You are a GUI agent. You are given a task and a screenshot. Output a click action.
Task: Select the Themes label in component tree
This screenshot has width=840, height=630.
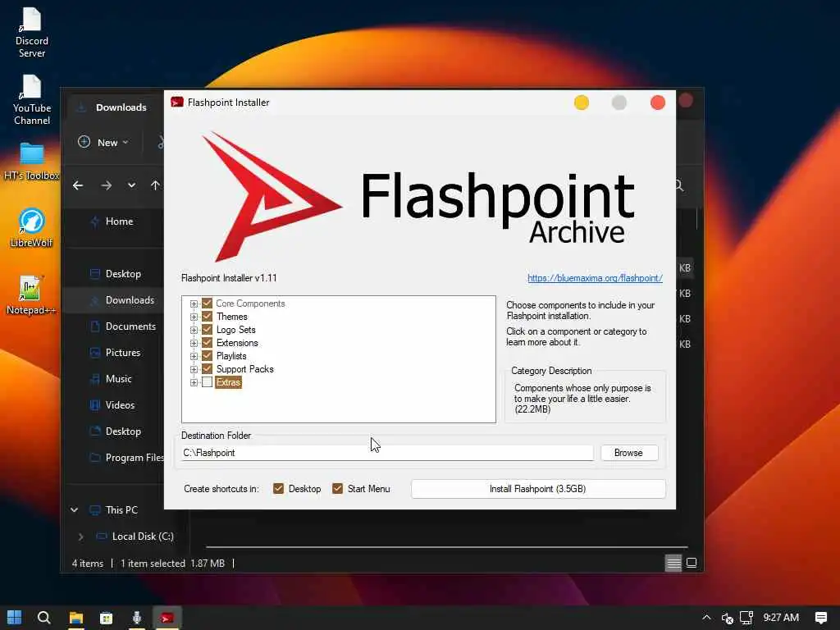click(x=232, y=317)
